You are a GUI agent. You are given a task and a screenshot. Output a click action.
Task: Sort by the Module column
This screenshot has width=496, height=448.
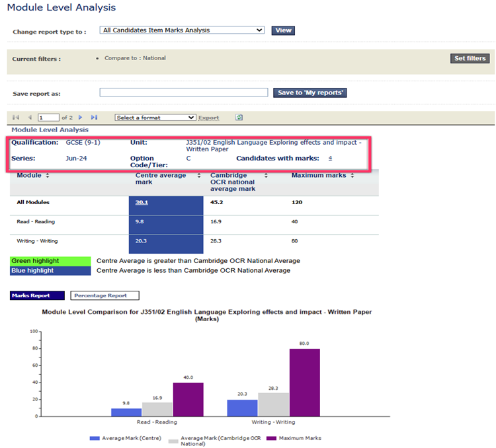(x=47, y=176)
